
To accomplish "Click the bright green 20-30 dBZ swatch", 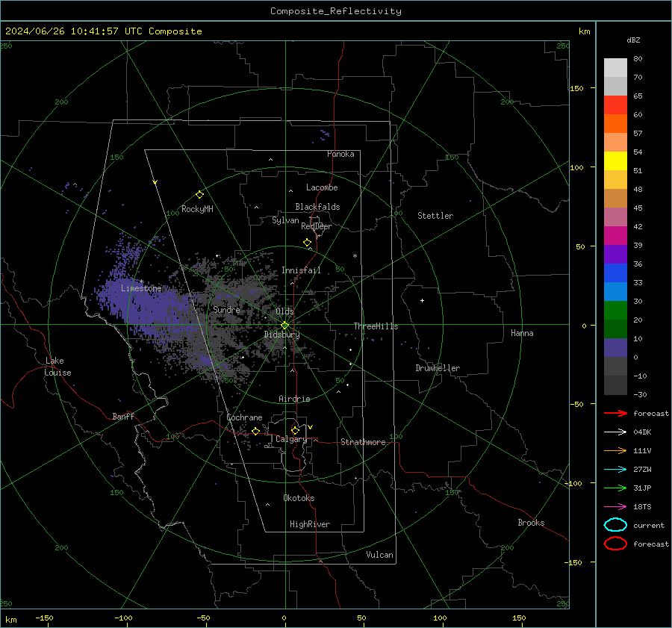I will (x=615, y=310).
